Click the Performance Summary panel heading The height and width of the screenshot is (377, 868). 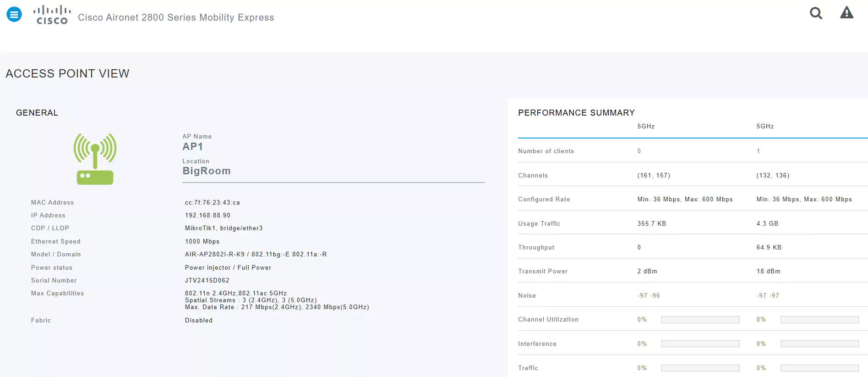click(576, 113)
